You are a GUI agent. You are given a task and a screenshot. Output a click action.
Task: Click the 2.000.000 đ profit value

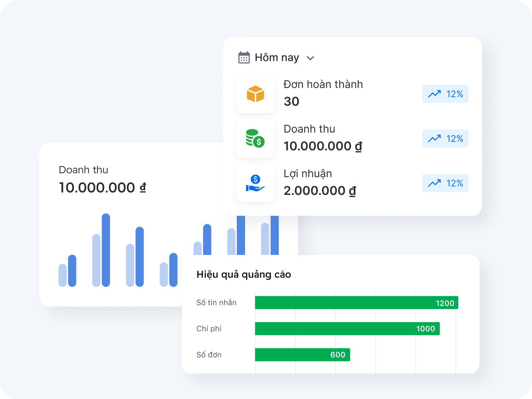(320, 191)
